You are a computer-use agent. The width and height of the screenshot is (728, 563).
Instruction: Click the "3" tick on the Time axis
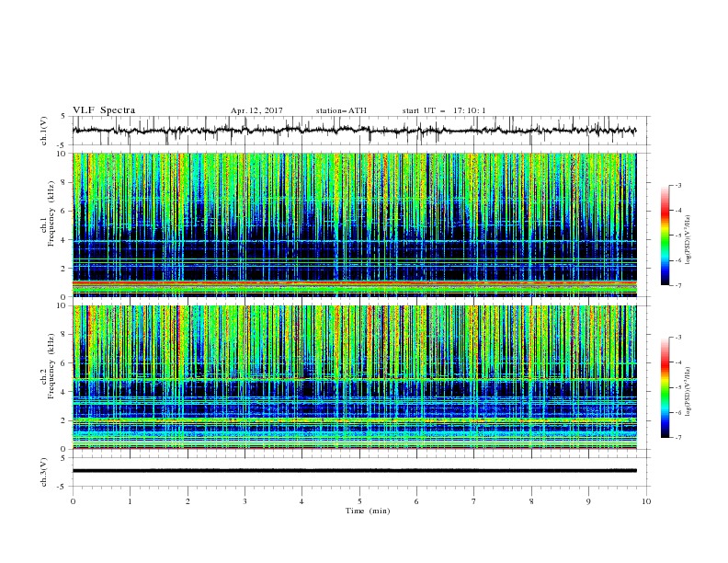(x=245, y=501)
